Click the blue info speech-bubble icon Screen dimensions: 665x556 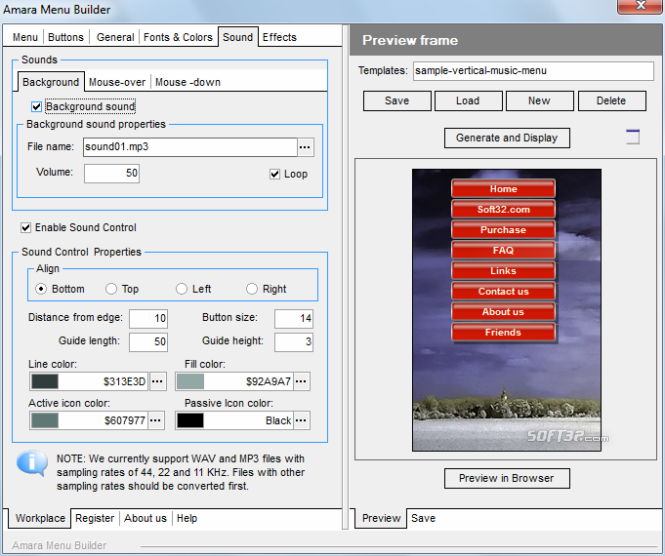(32, 463)
